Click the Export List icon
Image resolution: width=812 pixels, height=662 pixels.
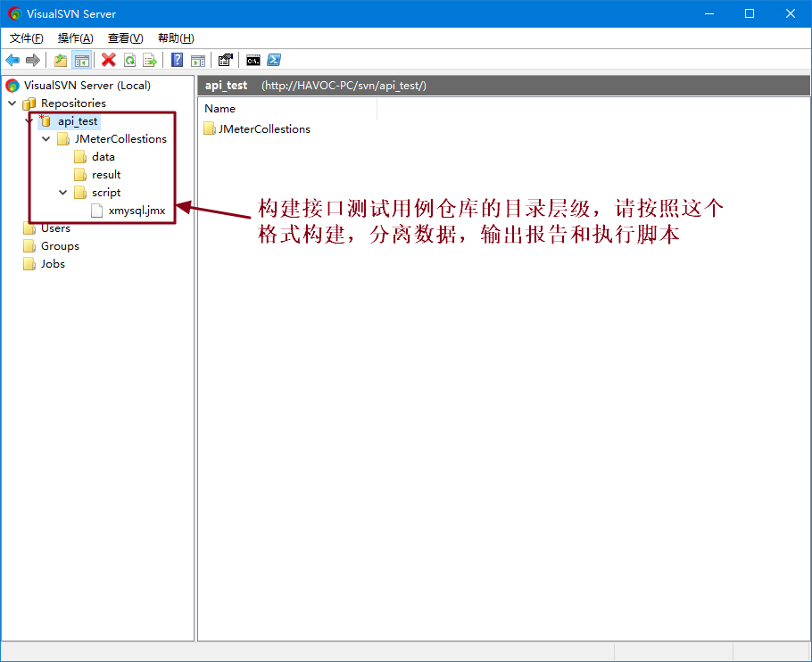tap(150, 60)
